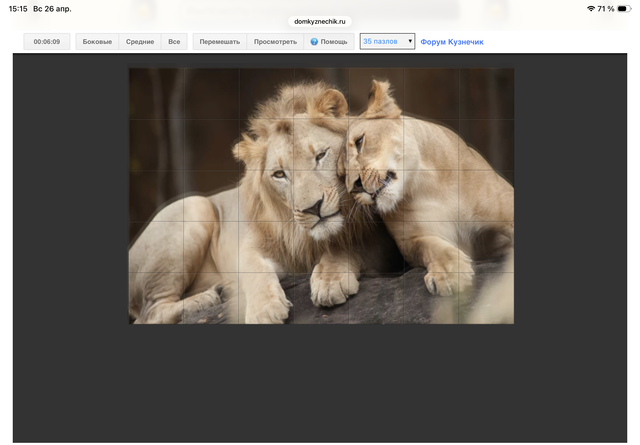The width and height of the screenshot is (640, 445).
Task: Tap the 71 % battery percentage
Action: click(x=606, y=8)
